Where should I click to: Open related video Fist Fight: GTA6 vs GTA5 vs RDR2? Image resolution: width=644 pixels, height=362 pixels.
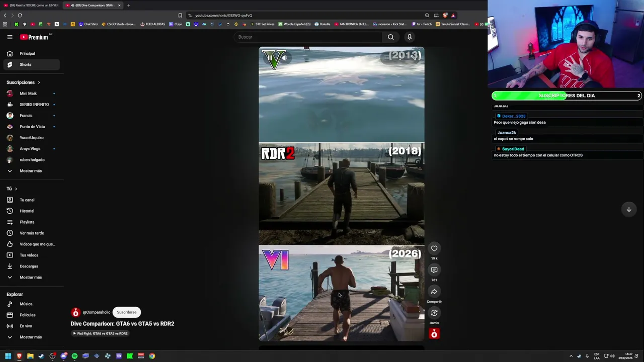(x=100, y=333)
